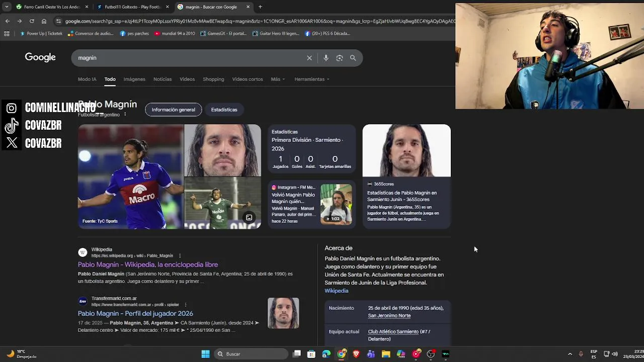Open options dots for Wikipedia result
Image resolution: width=644 pixels, height=362 pixels.
180,255
